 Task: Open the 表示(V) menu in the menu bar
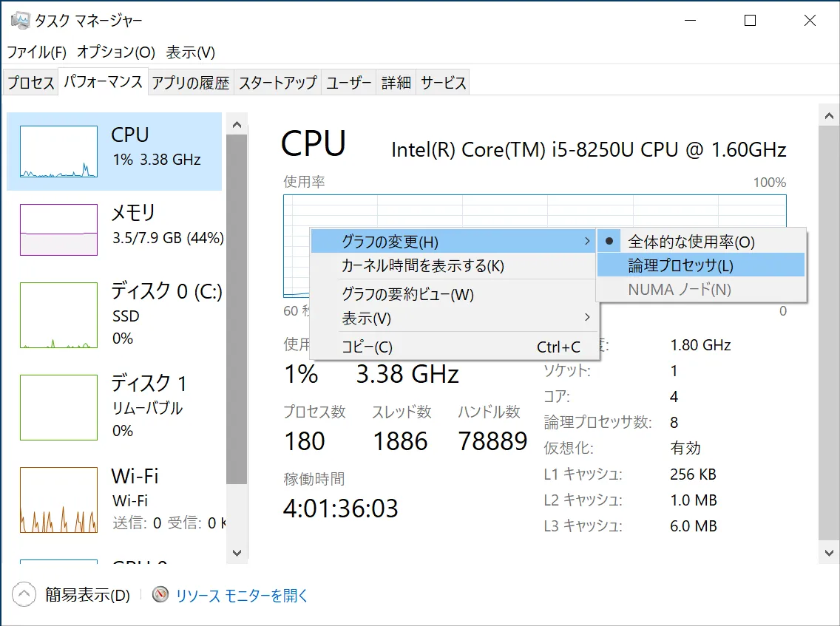[x=190, y=52]
